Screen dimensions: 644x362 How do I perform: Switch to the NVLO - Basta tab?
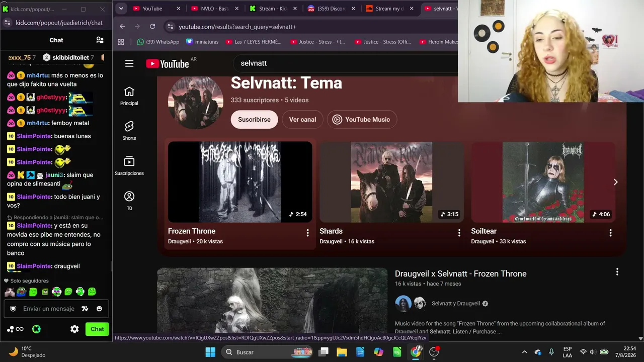coord(214,9)
